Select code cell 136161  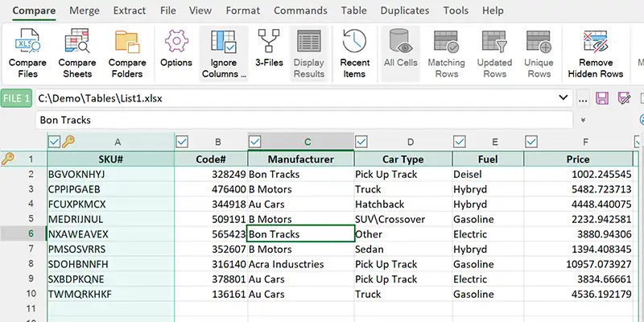click(211, 294)
